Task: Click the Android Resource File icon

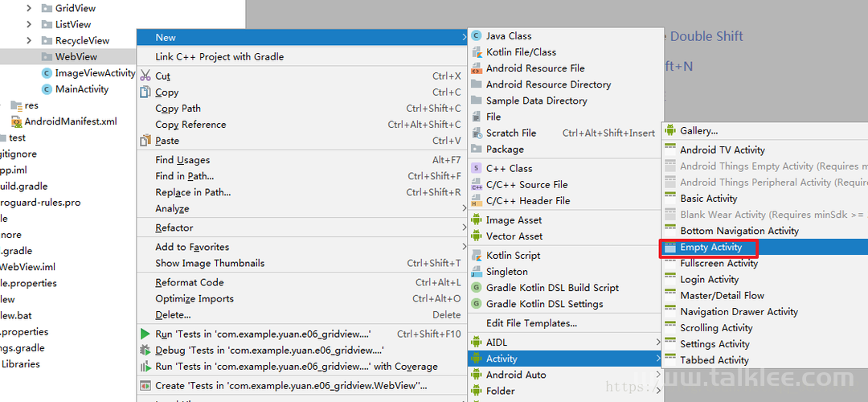Action: (x=476, y=68)
